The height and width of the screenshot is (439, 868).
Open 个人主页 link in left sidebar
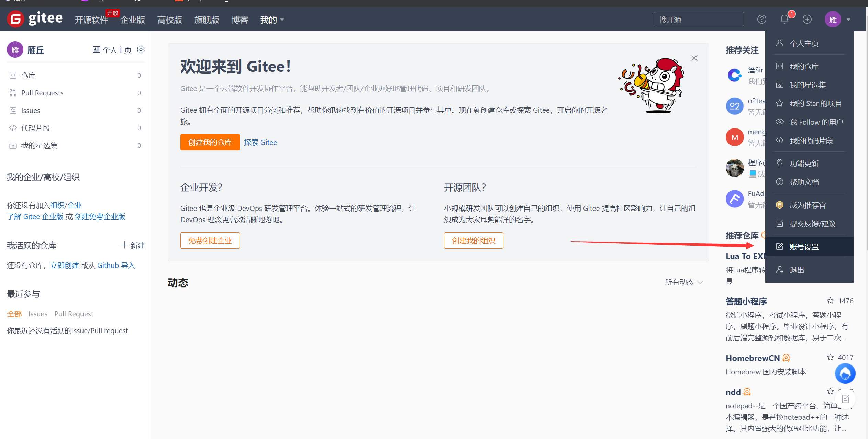click(112, 50)
